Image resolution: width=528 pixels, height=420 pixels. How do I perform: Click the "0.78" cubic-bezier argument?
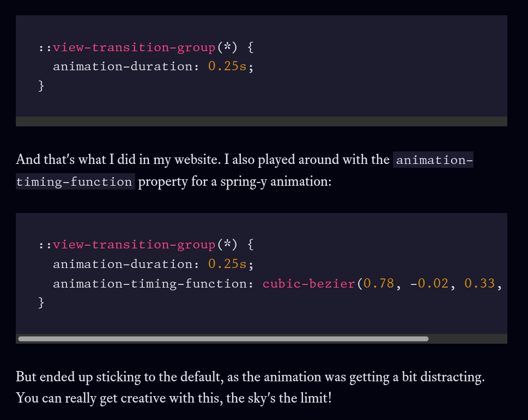[379, 284]
